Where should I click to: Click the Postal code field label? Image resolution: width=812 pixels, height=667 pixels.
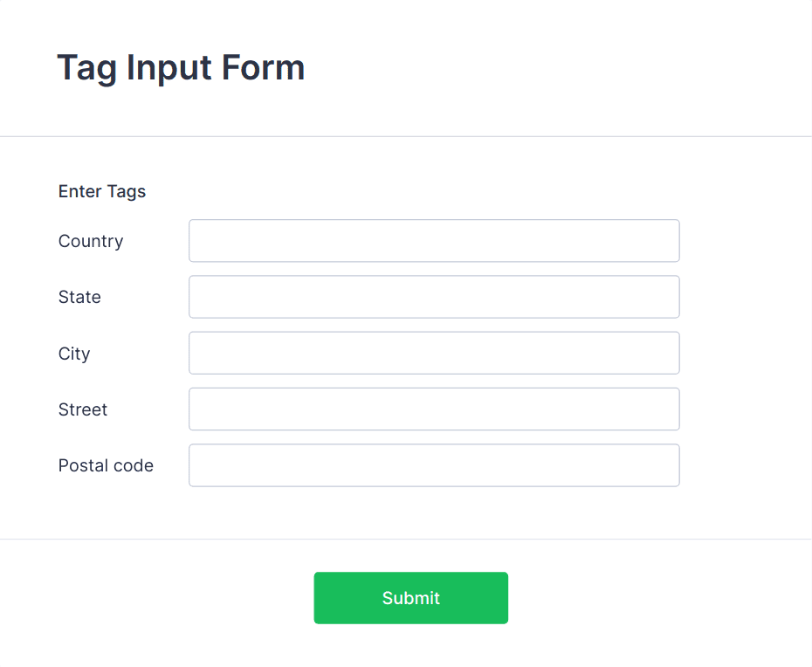coord(106,466)
